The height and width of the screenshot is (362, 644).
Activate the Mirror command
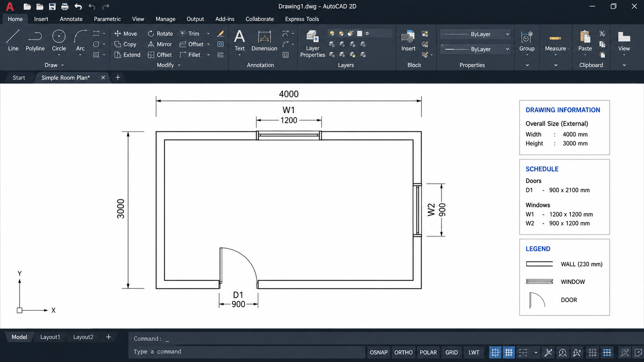pyautogui.click(x=160, y=44)
